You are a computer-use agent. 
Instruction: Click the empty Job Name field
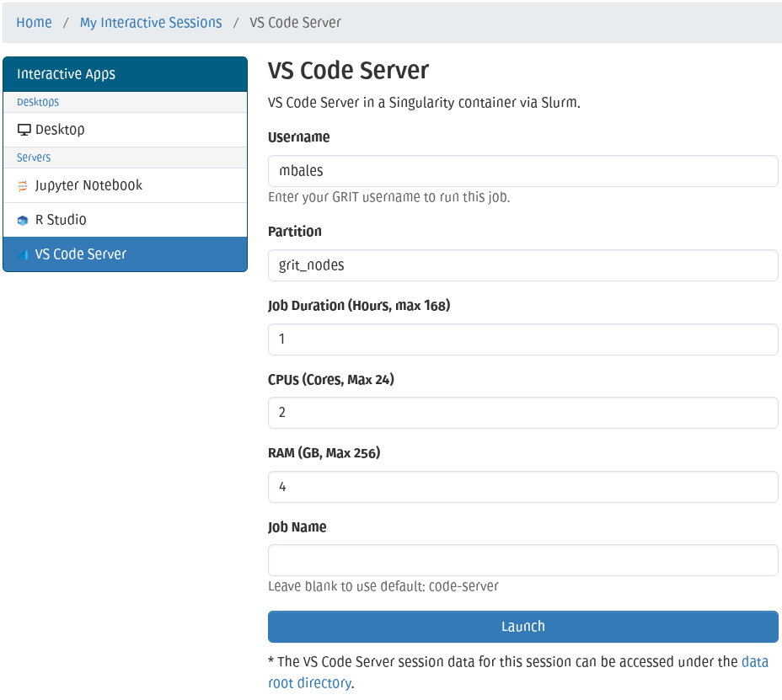[x=522, y=560]
